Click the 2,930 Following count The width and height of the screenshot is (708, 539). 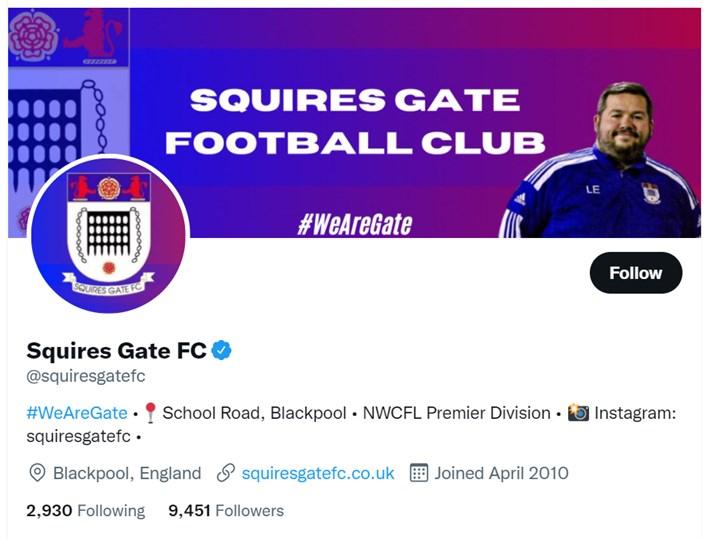pos(85,511)
